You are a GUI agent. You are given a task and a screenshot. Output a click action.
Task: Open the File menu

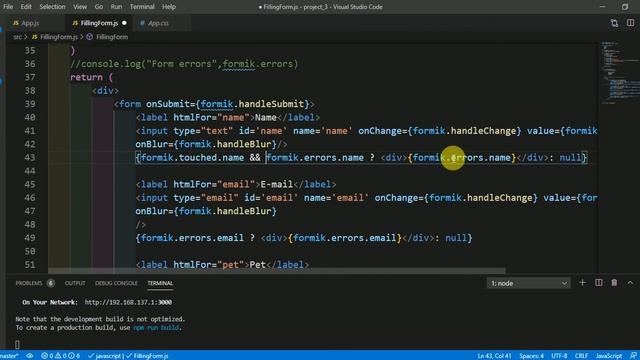[x=8, y=7]
